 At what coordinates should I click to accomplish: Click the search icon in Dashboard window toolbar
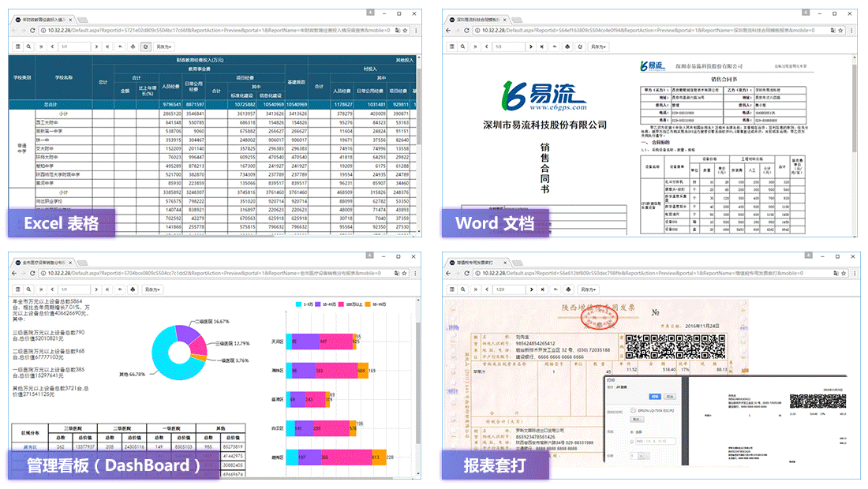28,289
